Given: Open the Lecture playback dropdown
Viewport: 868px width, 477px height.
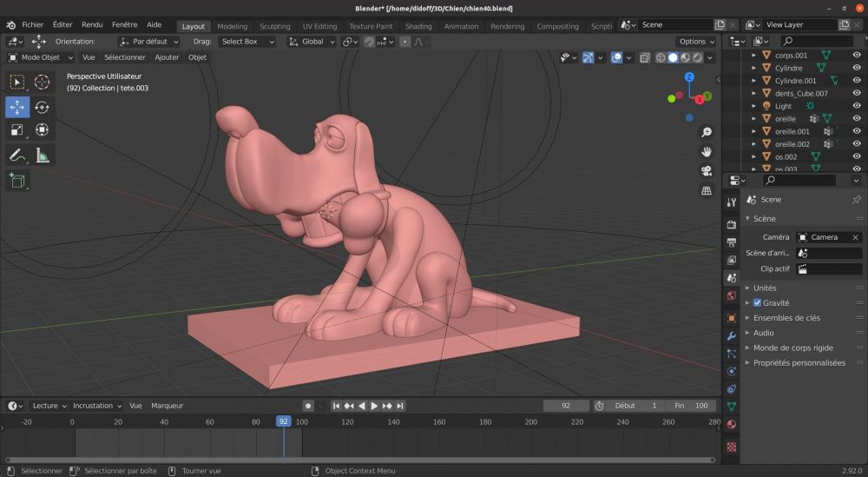Looking at the screenshot, I should pyautogui.click(x=49, y=406).
